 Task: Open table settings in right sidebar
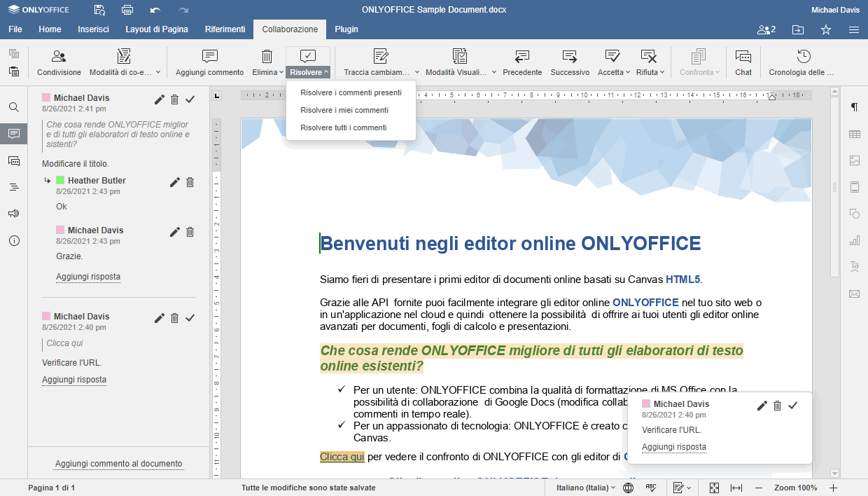click(854, 134)
